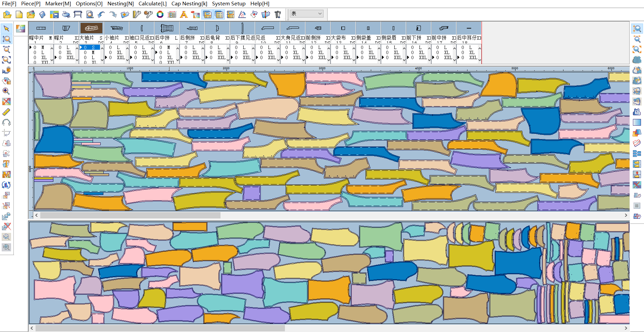Select the 大袖片 piece thumbnail
The width and height of the screenshot is (644, 332).
click(91, 28)
